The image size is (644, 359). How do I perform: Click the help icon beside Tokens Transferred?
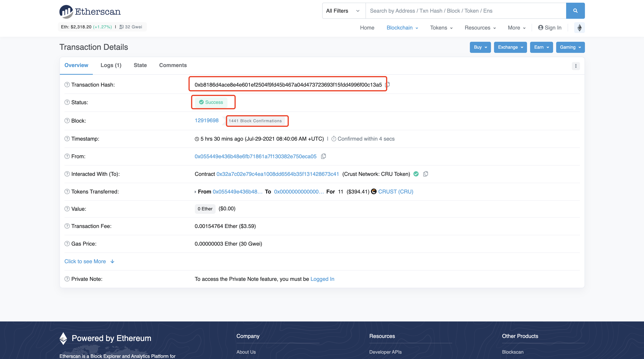[x=67, y=192]
